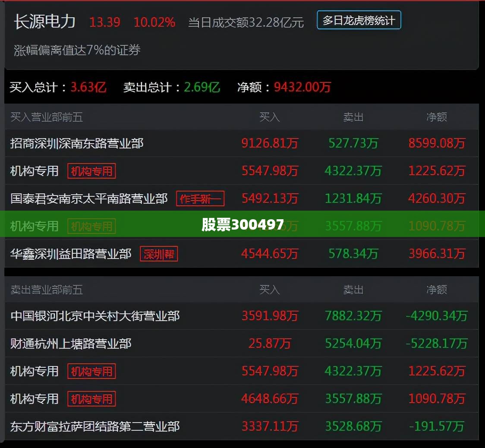Screen dimensions: 485x448
Task: Click the net amount 3966.31万
Action: pyautogui.click(x=437, y=254)
